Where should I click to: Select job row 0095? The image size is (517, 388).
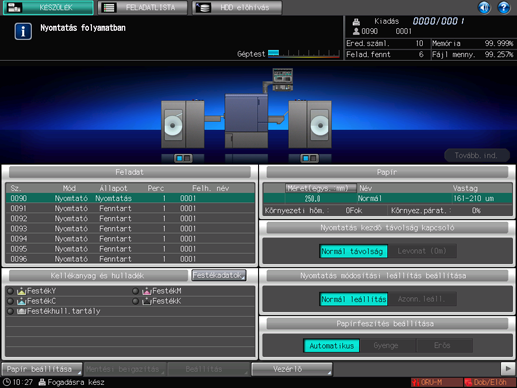click(130, 249)
